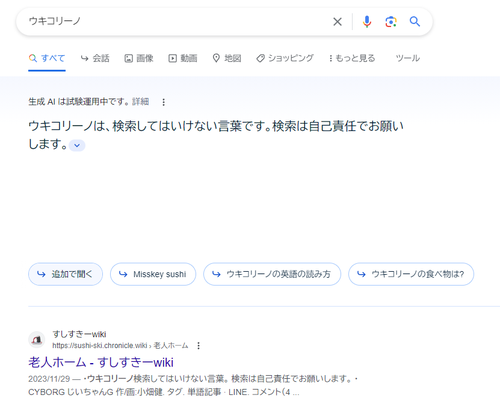The image size is (500, 407).
Task: Click the ウキコリーノの英語の読み方 chip
Action: point(272,274)
